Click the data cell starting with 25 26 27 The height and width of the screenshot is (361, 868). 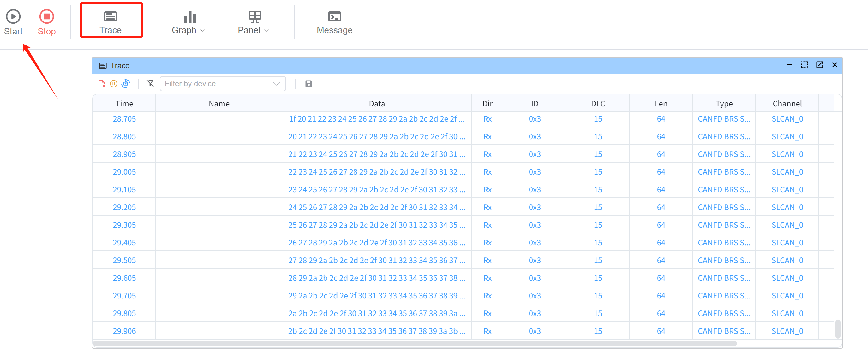pyautogui.click(x=377, y=225)
